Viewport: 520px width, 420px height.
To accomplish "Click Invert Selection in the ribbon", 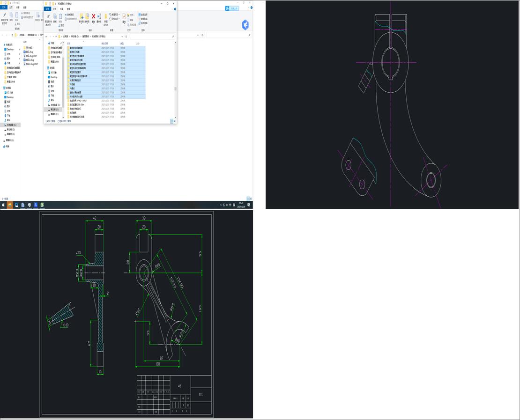I will (x=144, y=22).
